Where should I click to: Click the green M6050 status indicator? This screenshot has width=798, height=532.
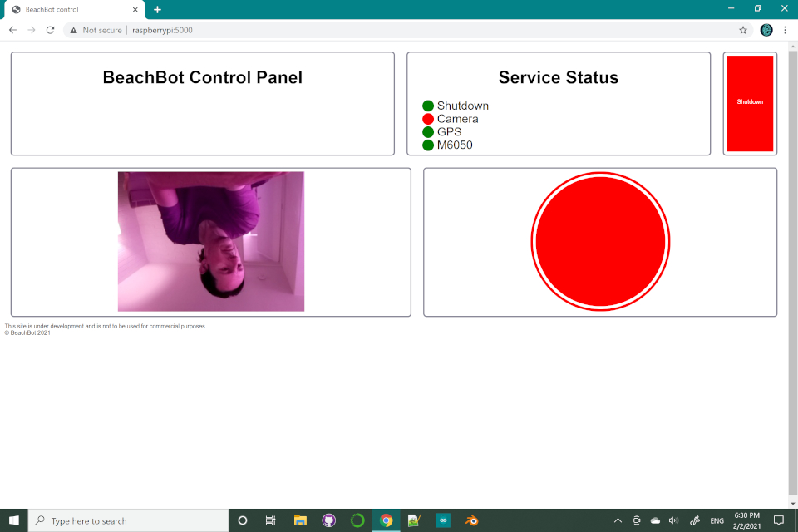pos(428,145)
